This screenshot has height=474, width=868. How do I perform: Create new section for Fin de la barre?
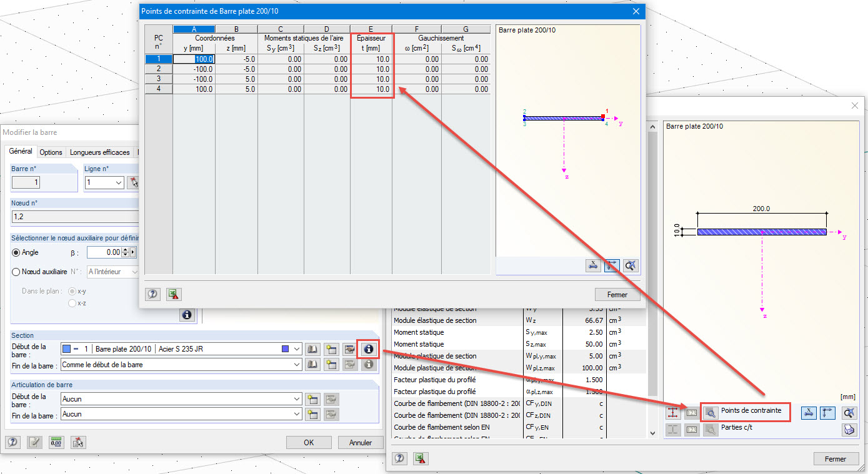pos(331,364)
